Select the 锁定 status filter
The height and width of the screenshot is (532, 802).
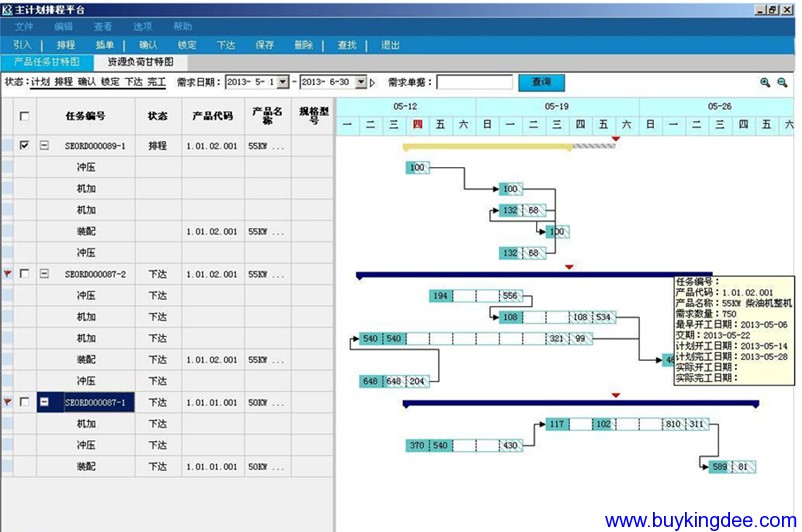(110, 82)
